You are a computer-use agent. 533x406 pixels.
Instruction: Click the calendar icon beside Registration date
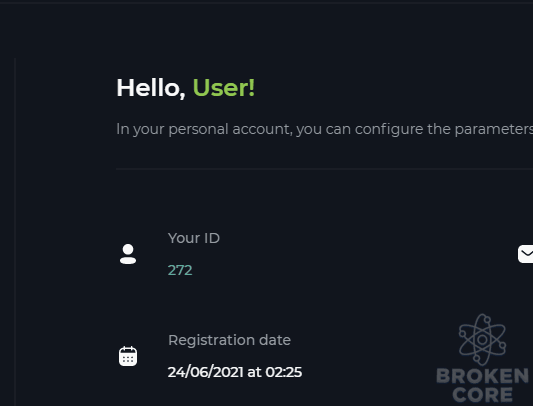tap(128, 356)
